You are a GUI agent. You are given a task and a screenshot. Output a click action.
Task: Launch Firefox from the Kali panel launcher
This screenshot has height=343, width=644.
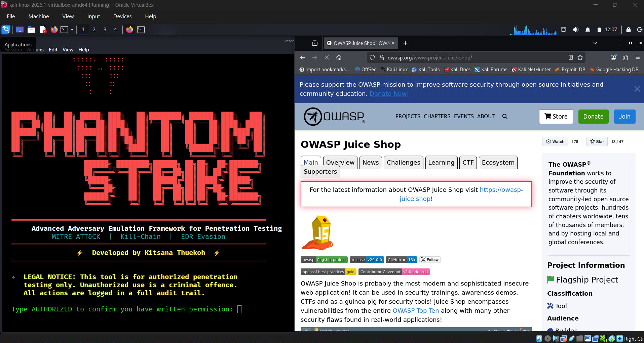coord(54,30)
